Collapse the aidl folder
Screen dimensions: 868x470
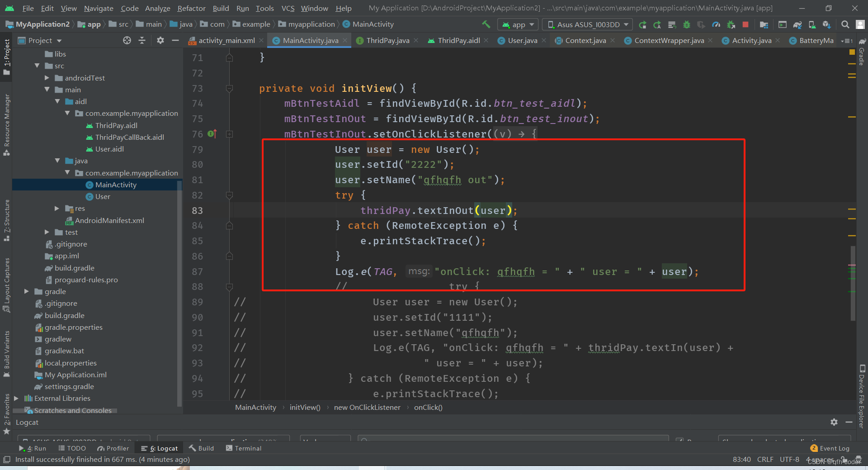tap(57, 101)
